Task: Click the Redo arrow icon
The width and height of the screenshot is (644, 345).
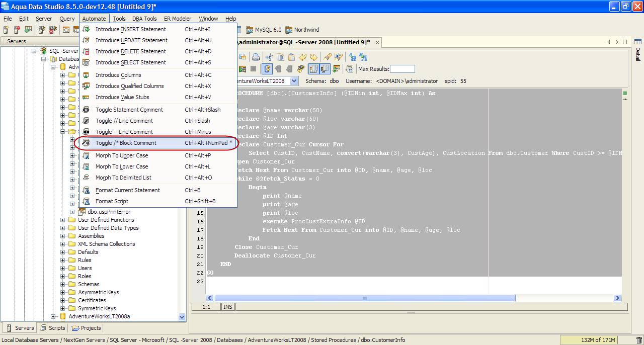Action: pos(313,57)
